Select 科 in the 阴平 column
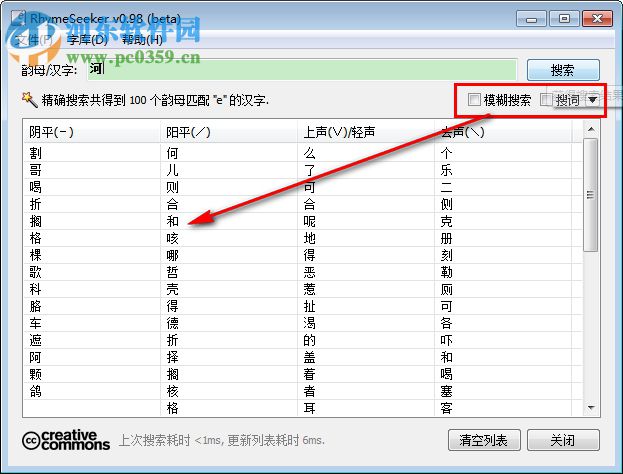 coord(35,289)
